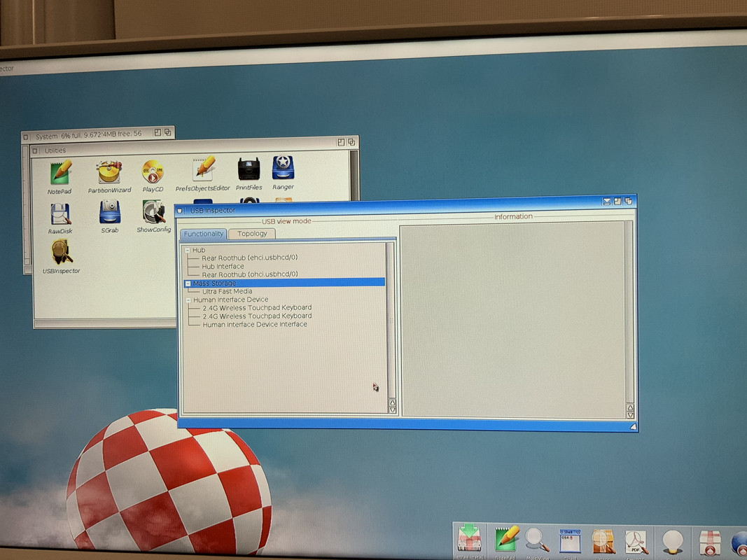Click the light bulb dock icon
The width and height of the screenshot is (747, 560).
672,543
